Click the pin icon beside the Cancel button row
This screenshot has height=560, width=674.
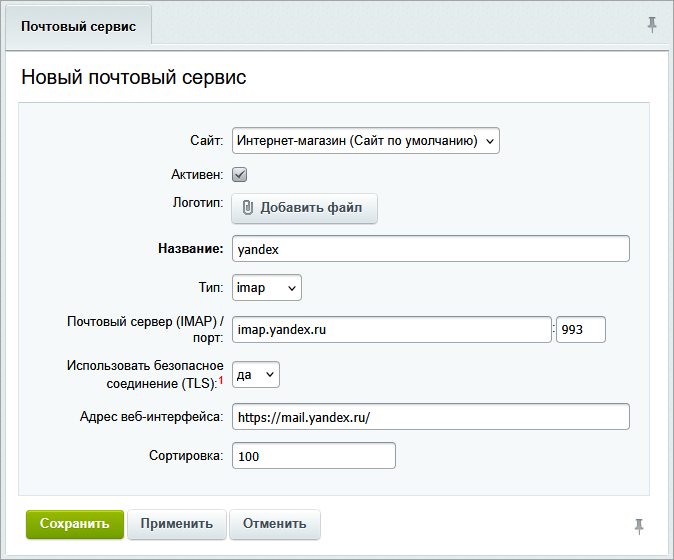point(640,525)
